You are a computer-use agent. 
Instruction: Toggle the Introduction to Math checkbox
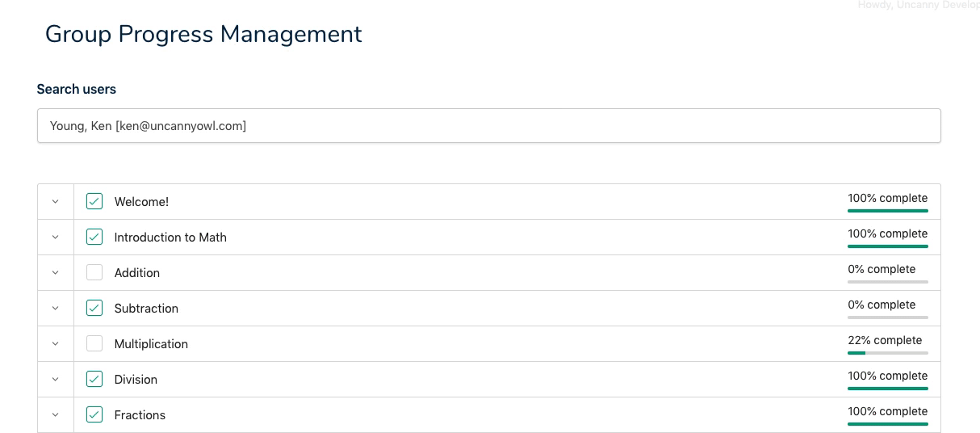94,237
